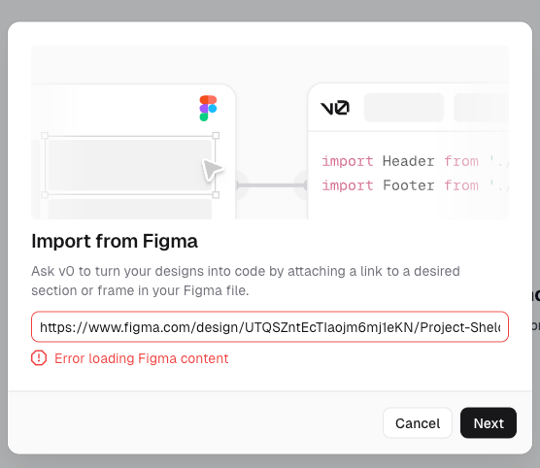
Task: Click the gray cursor arrow in the illustration
Action: coord(212,169)
